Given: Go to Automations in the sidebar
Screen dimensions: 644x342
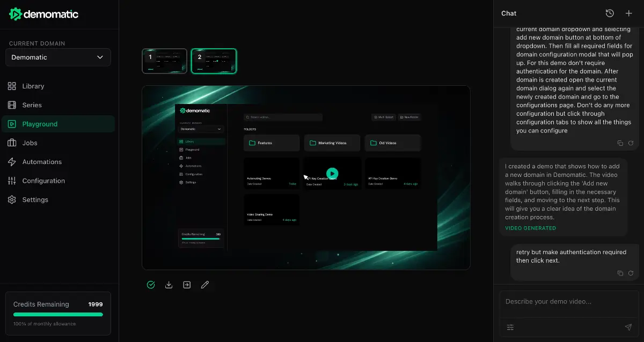Looking at the screenshot, I should pos(42,162).
